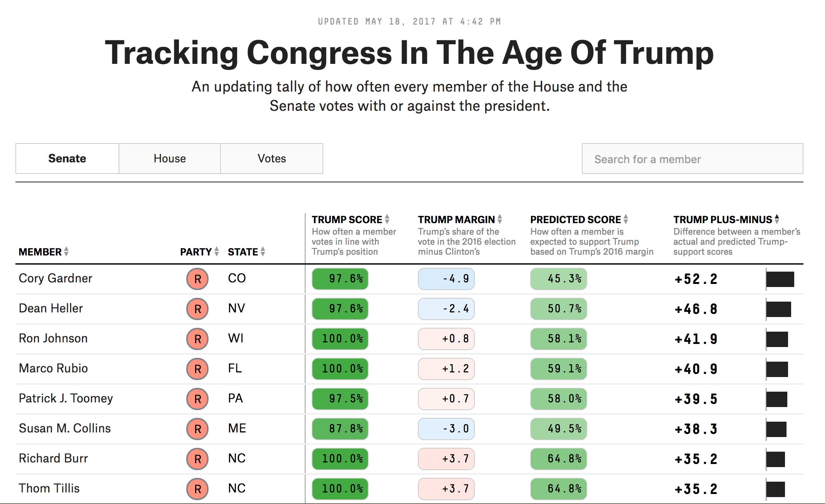Click Thom Tillis's 64.8% Predicted Score badge
Viewport: 825px width, 504px height.
click(x=558, y=489)
